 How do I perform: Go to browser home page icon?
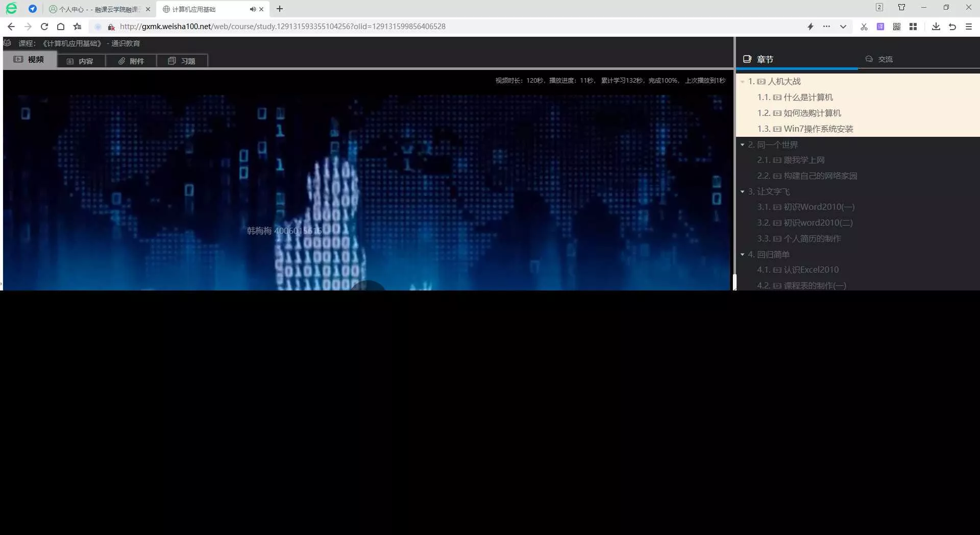point(61,27)
